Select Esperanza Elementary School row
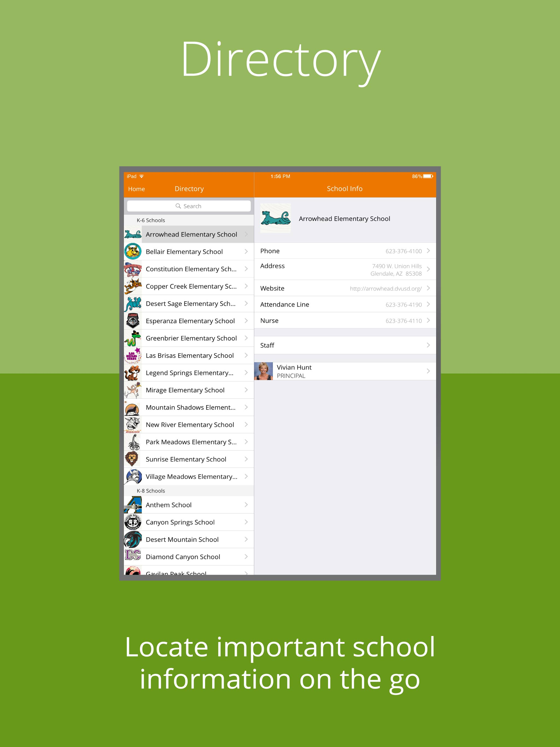This screenshot has height=747, width=560. [x=189, y=321]
